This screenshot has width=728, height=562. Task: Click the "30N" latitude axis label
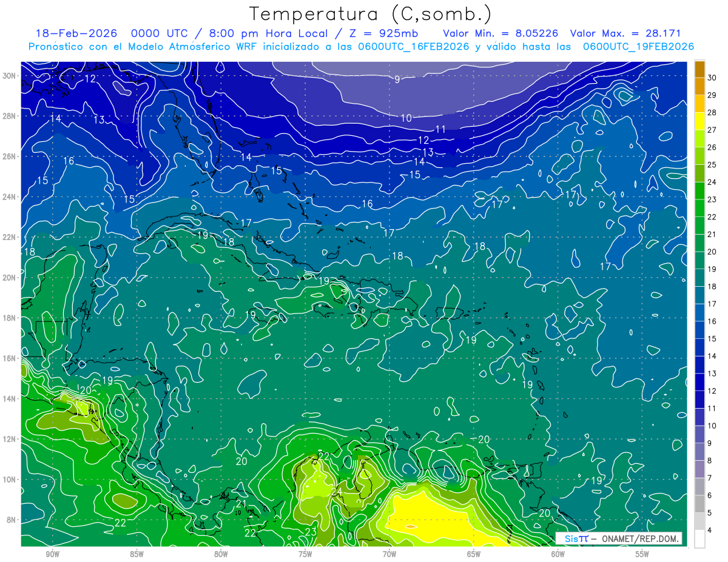(x=10, y=76)
